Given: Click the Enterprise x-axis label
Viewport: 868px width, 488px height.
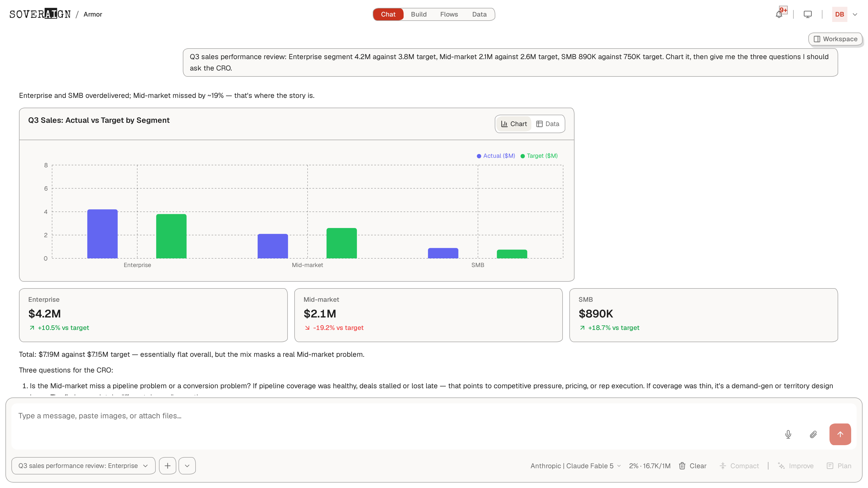Looking at the screenshot, I should 137,265.
